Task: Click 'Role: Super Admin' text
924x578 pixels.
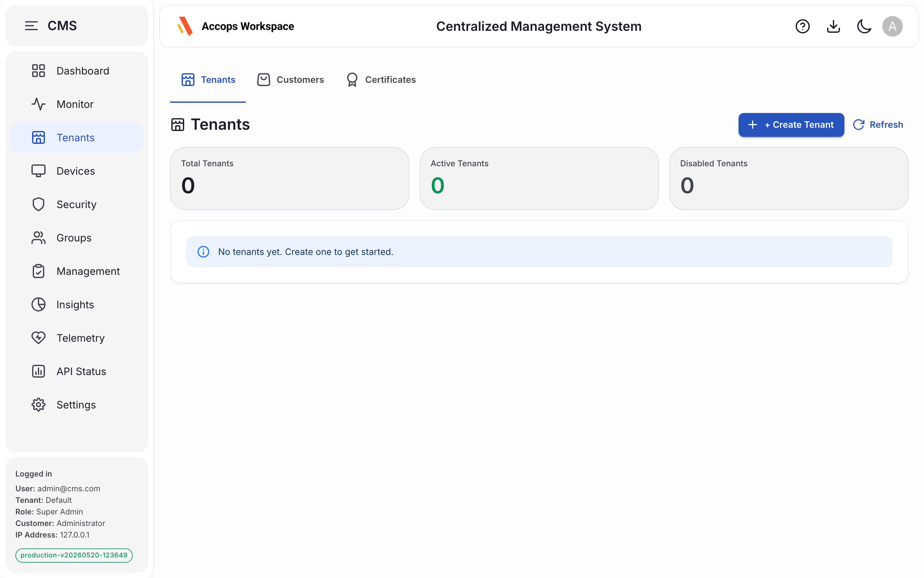Action: [49, 512]
